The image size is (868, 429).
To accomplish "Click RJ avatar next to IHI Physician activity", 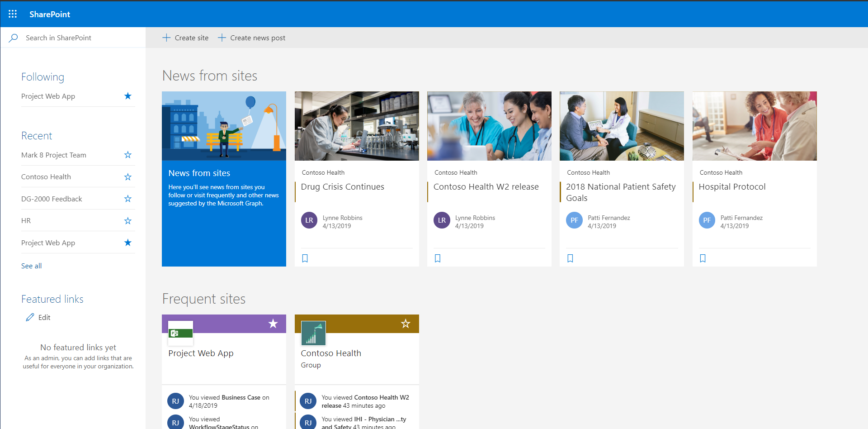I will coord(308,422).
